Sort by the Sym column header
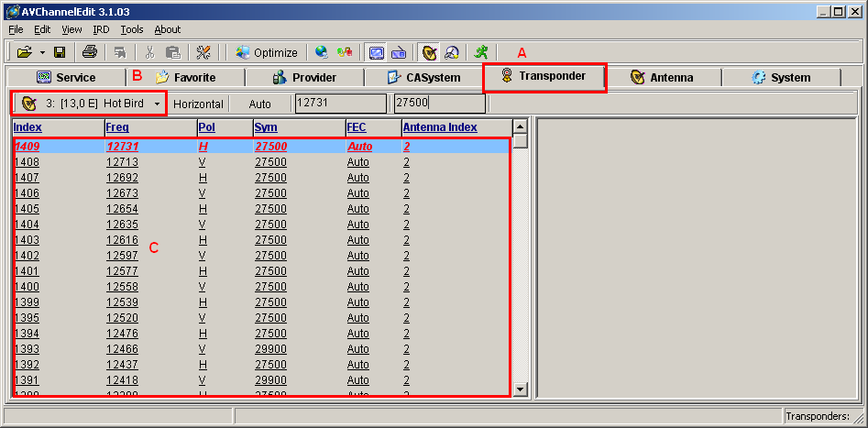 click(299, 127)
